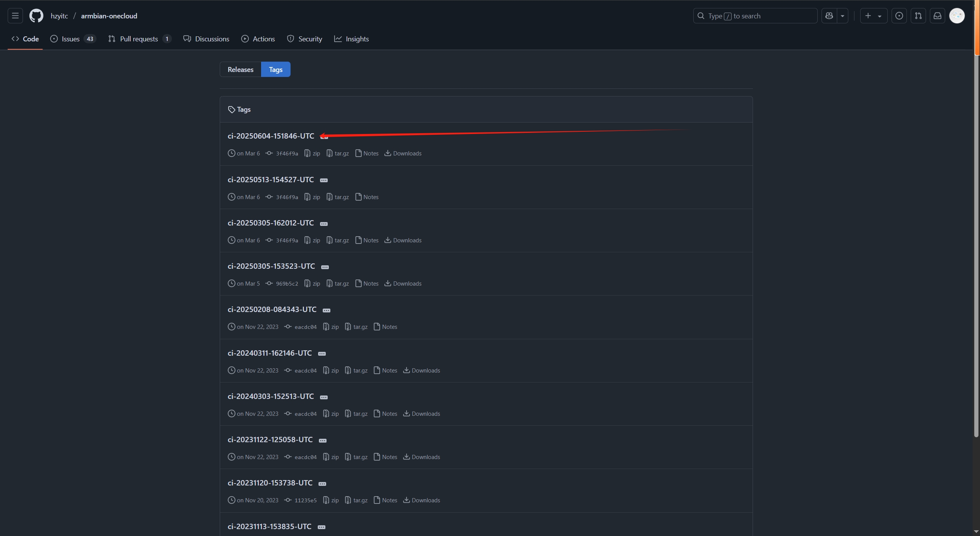Switch to the Pull requests tab

pyautogui.click(x=140, y=39)
